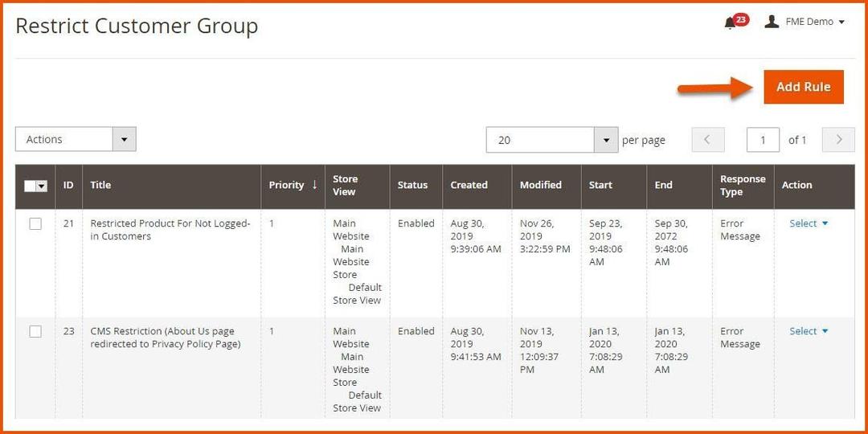Open the Select action menu for rule 21

[808, 223]
